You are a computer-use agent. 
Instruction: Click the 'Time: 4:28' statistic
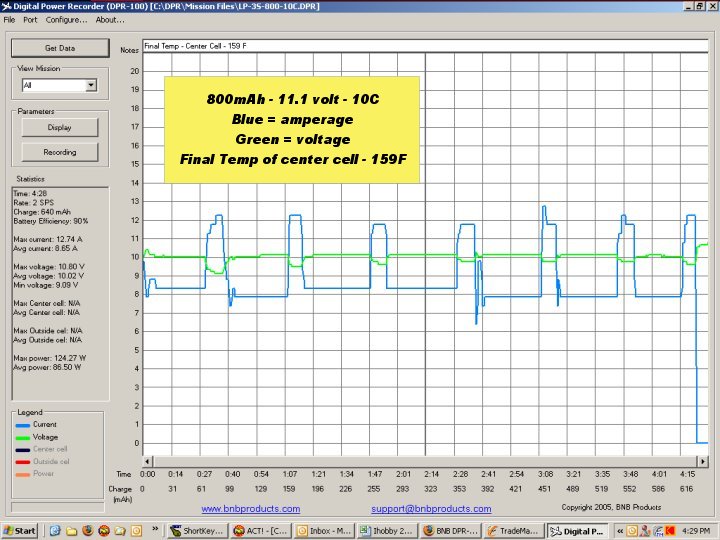30,194
